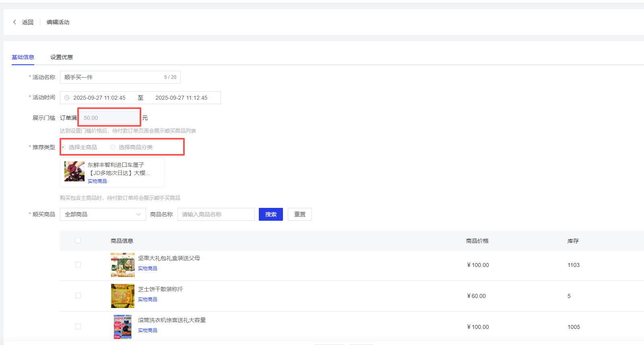Viewport: 644px width, 345px height.
Task: Click the 库存 column header
Action: pyautogui.click(x=573, y=241)
